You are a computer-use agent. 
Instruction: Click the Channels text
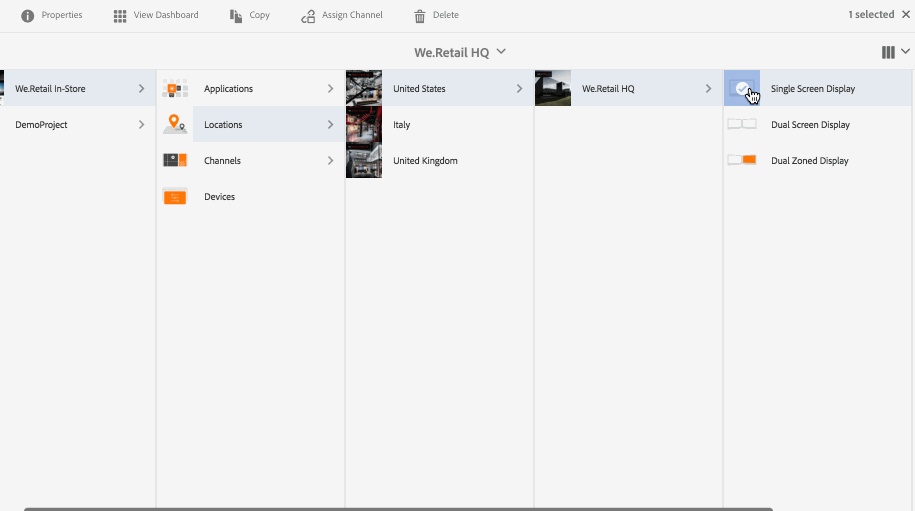click(222, 160)
